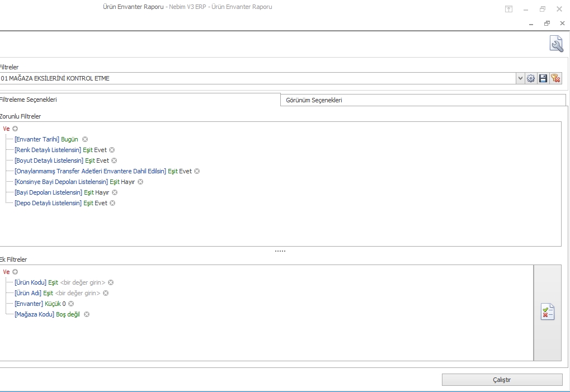Remove the Renk Detaylı Listelensin condition
This screenshot has width=570, height=392.
click(112, 150)
